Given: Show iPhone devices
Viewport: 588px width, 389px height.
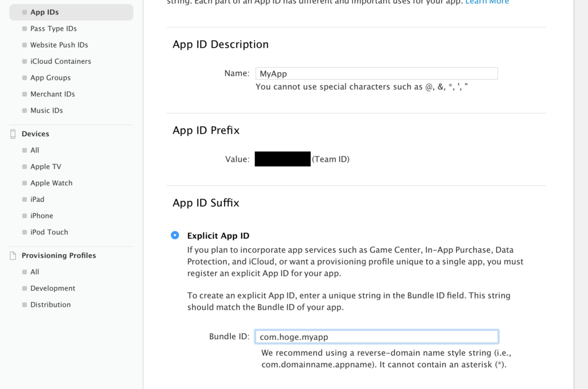Looking at the screenshot, I should [41, 216].
